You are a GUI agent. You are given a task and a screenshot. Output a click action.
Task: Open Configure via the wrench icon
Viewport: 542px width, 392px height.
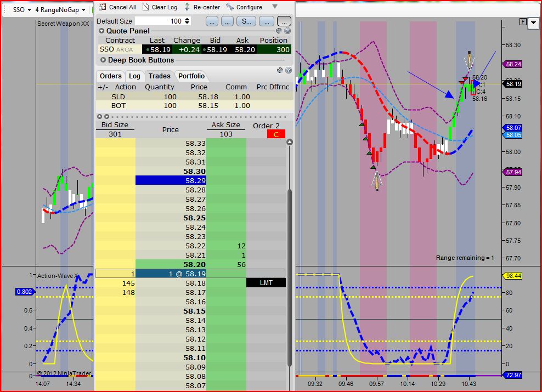coord(230,7)
